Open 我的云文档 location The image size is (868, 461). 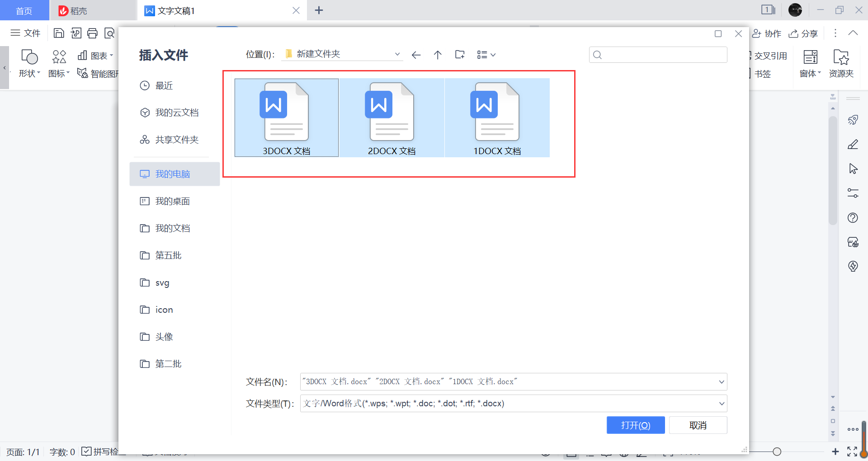coord(175,113)
